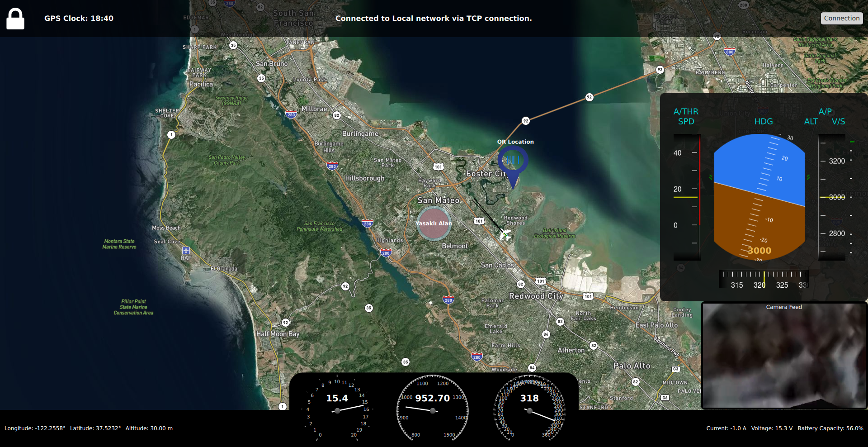Click the Longitude: -122.2558° readout
The image size is (868, 447).
click(35, 428)
